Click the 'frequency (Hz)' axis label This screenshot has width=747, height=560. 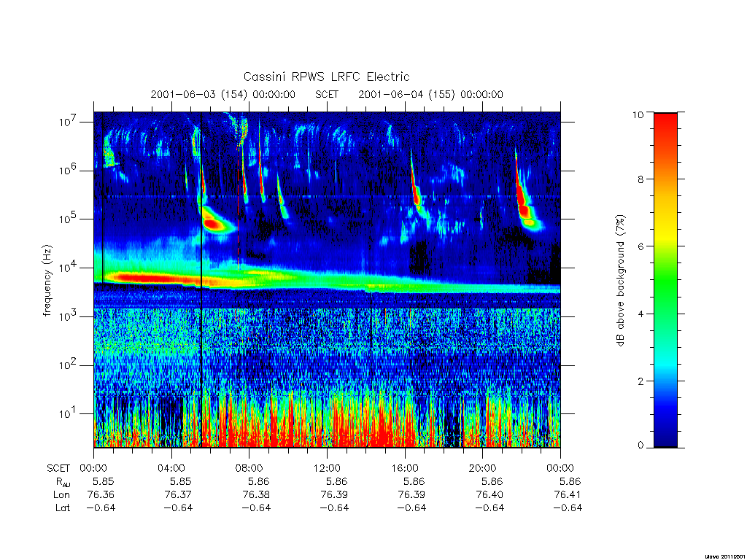pyautogui.click(x=47, y=281)
